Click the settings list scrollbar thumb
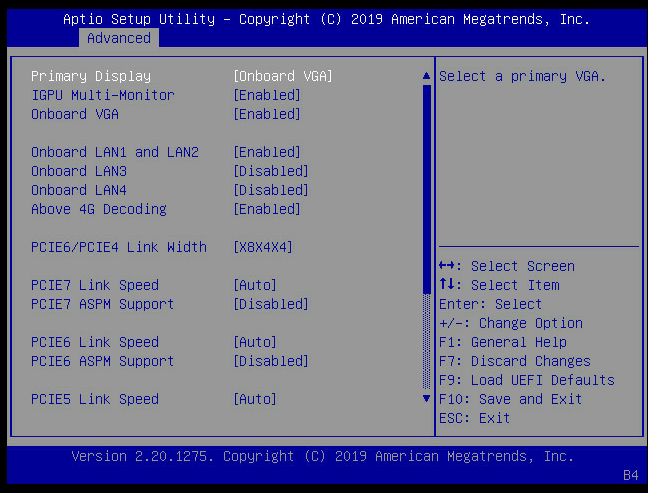The width and height of the screenshot is (648, 493). 426,189
